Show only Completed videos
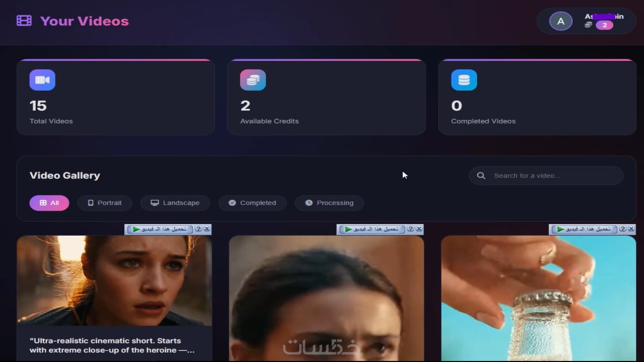Image resolution: width=644 pixels, height=362 pixels. [252, 203]
